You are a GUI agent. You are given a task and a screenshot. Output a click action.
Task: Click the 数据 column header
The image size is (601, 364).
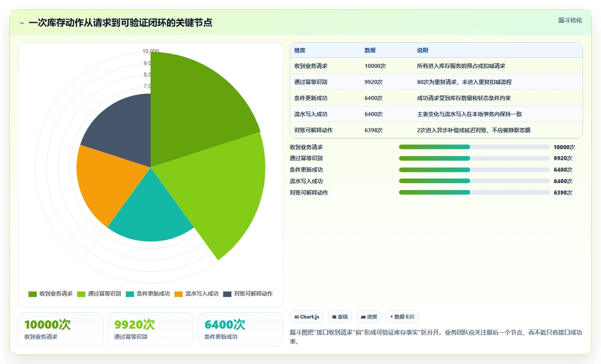pos(370,50)
